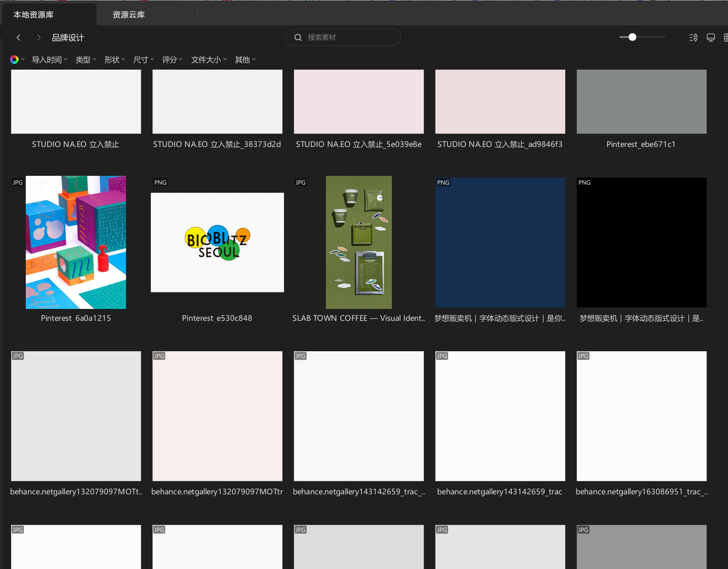Select the behance.netgallery163086951 thumbnail
The image size is (728, 569).
(x=641, y=416)
